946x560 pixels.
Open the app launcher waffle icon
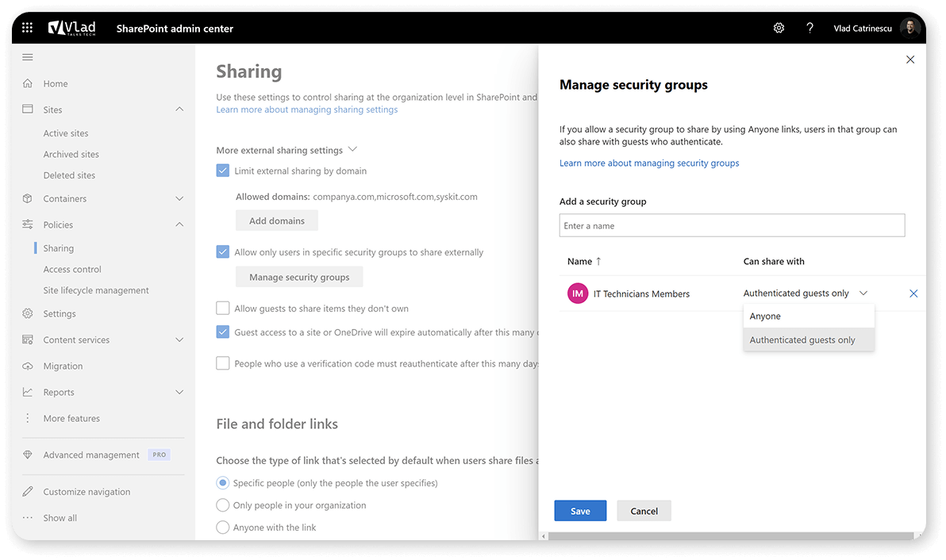27,28
